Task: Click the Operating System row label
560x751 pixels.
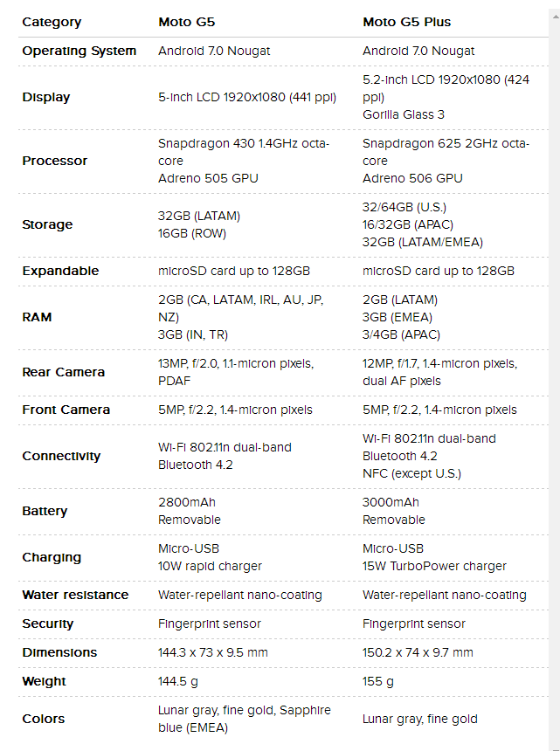Action: coord(80,51)
